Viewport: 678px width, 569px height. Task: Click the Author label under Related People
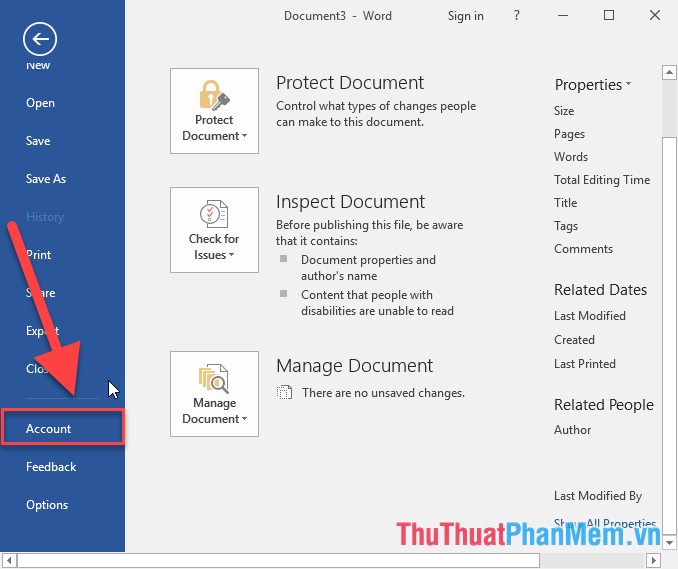pyautogui.click(x=572, y=430)
